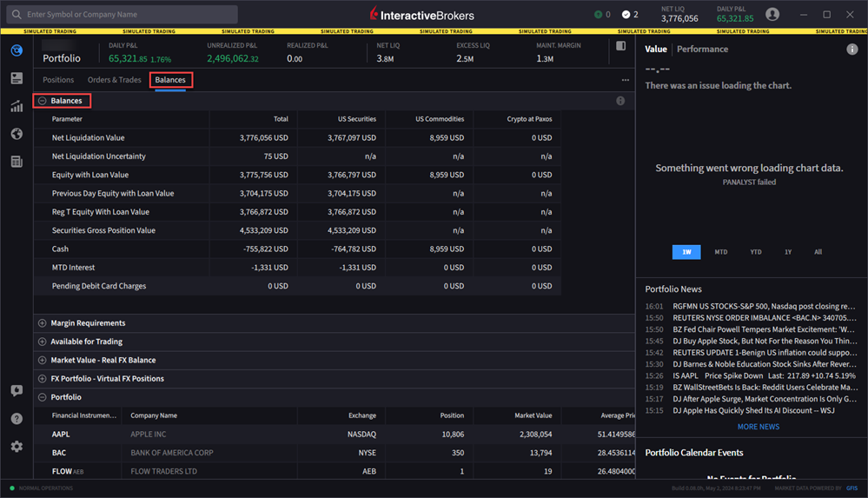Select the Balances tab
The width and height of the screenshot is (868, 498).
coord(170,80)
